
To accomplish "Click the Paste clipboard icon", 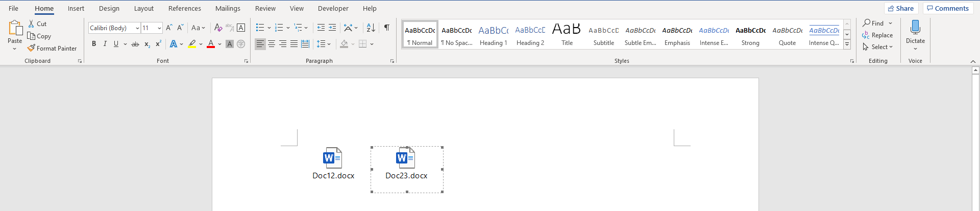I will [15, 28].
